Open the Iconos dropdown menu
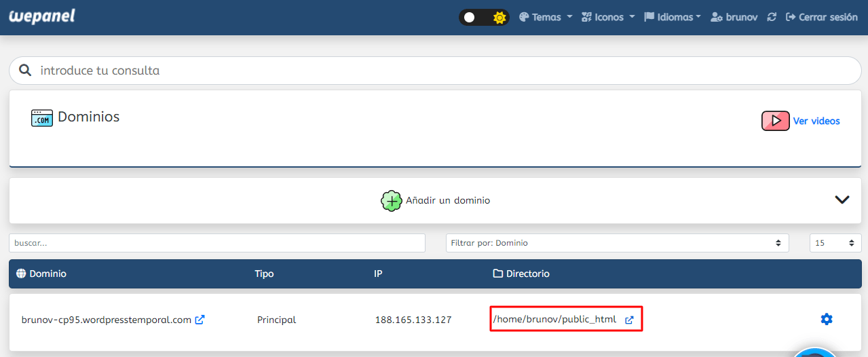 [608, 17]
